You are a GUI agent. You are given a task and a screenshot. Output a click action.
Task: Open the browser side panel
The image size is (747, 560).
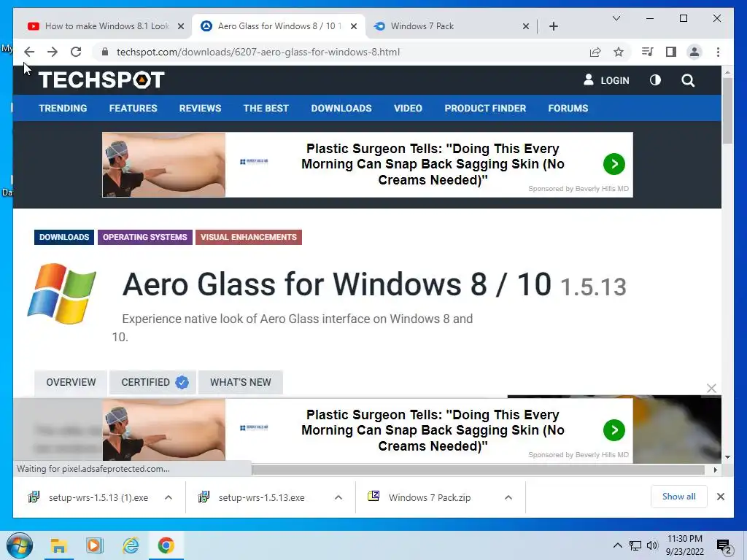pyautogui.click(x=671, y=52)
